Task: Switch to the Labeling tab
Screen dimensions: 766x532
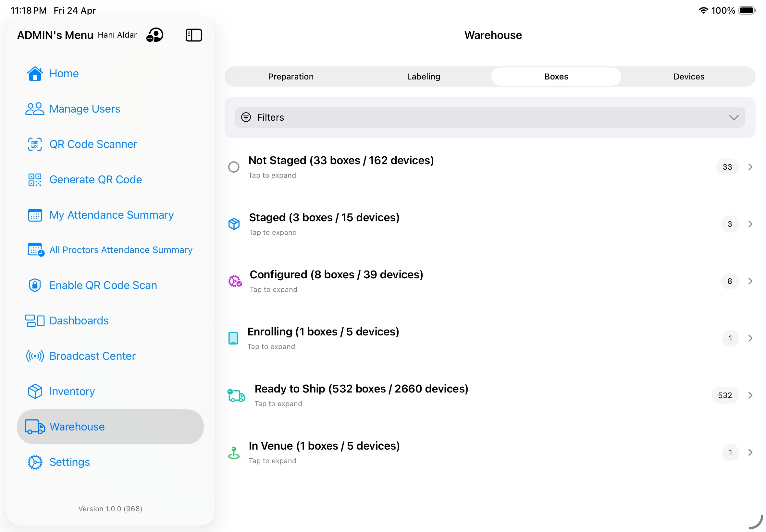Action: (423, 77)
